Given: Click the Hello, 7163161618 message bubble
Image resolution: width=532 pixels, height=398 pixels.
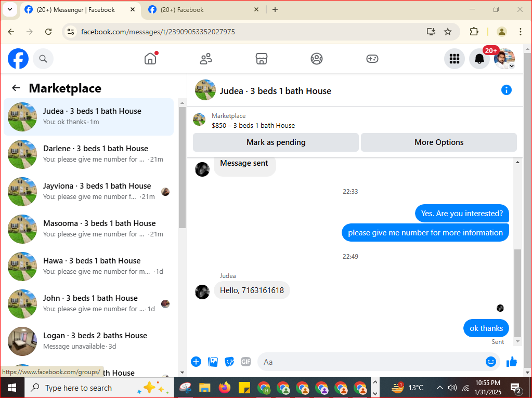Looking at the screenshot, I should pos(252,290).
